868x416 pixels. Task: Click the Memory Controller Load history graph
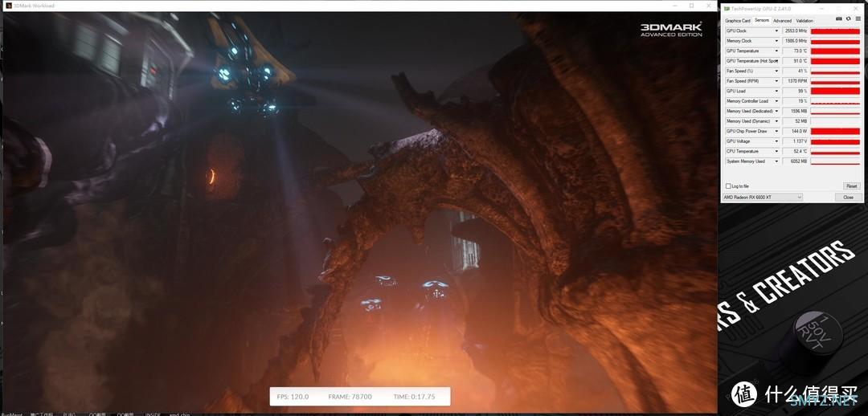(x=835, y=101)
